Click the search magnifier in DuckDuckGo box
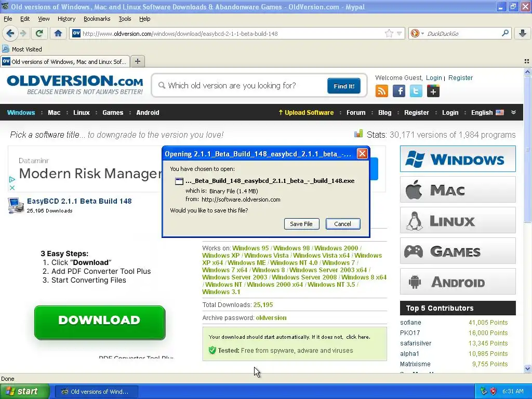This screenshot has height=399, width=532. (x=505, y=33)
